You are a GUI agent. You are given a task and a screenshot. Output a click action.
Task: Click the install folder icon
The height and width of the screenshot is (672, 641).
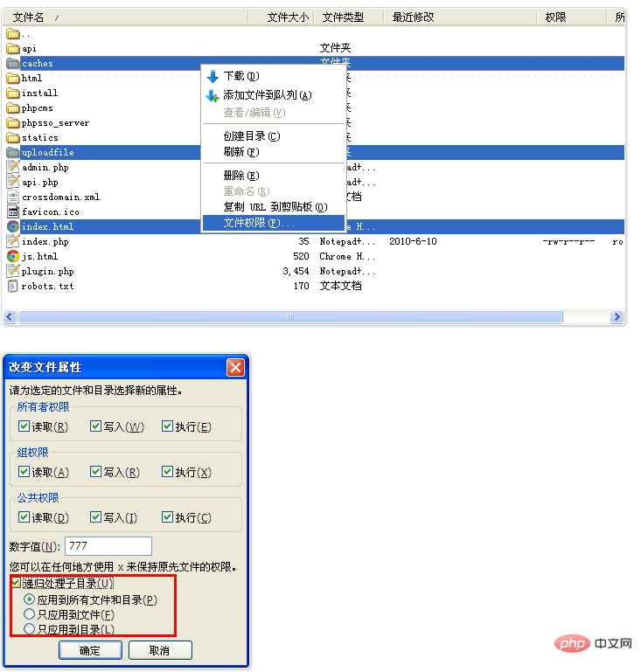pos(13,93)
